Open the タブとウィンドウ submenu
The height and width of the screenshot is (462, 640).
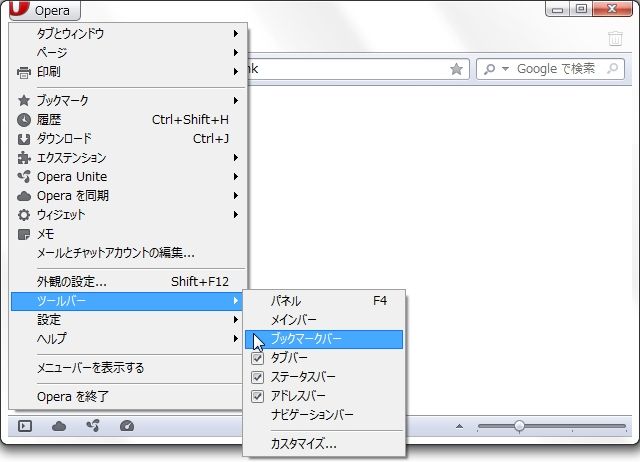click(x=129, y=33)
